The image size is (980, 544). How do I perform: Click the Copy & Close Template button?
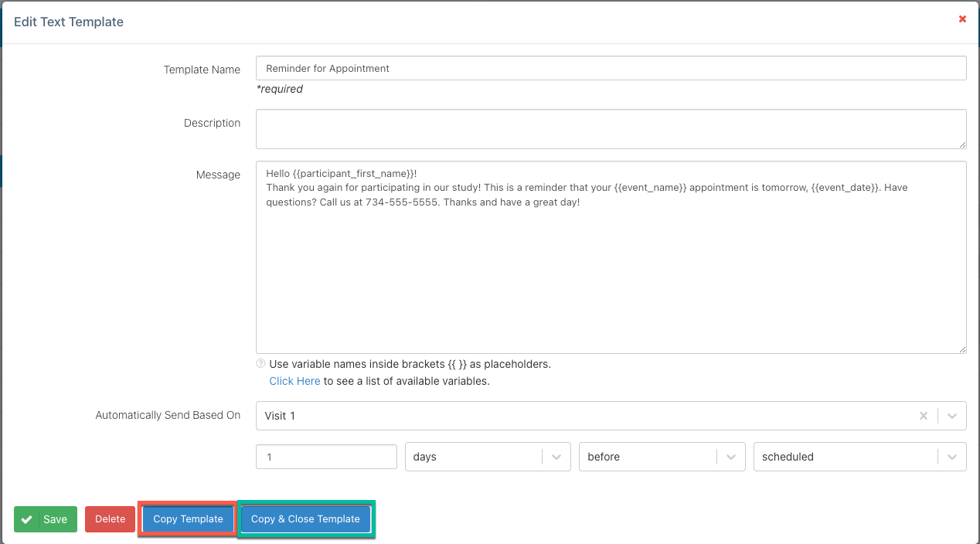[x=305, y=519]
